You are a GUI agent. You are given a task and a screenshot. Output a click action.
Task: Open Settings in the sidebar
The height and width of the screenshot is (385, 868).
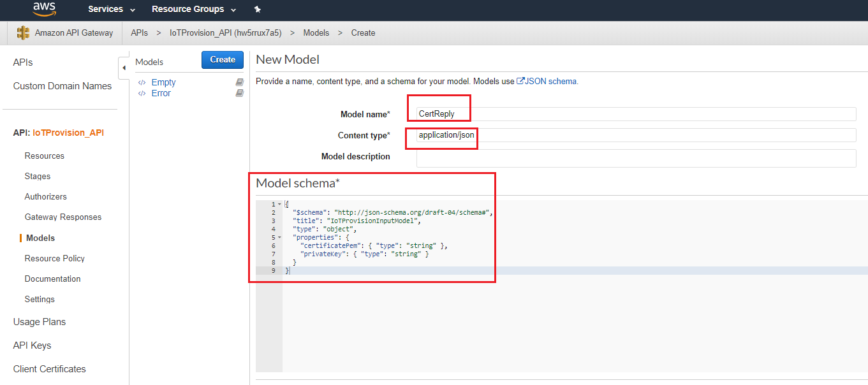tap(40, 299)
